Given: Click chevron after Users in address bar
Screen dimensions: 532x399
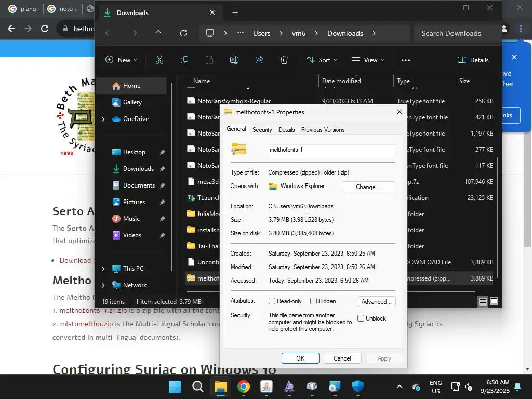Looking at the screenshot, I should click(x=281, y=33).
